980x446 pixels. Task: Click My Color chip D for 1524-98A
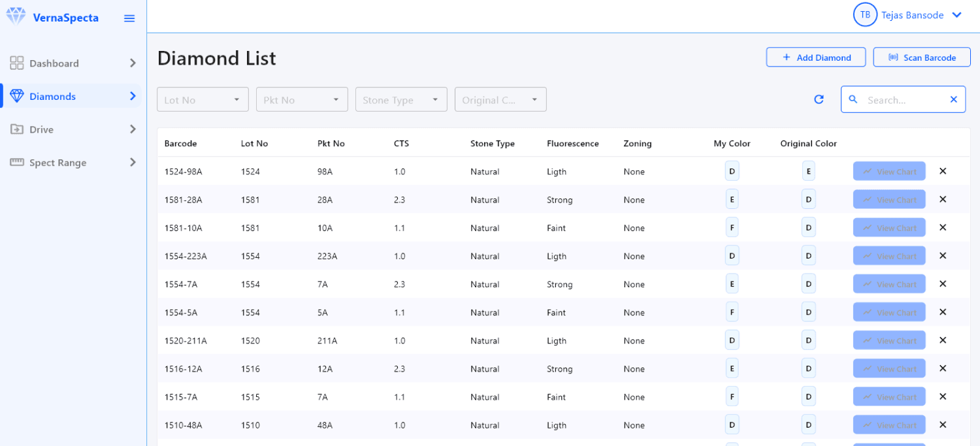pos(732,172)
